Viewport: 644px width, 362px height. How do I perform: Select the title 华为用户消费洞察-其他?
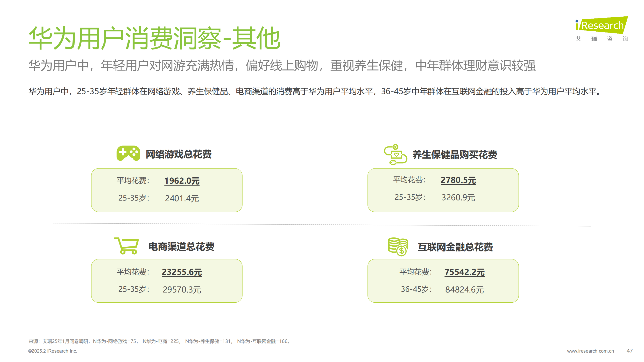[155, 38]
